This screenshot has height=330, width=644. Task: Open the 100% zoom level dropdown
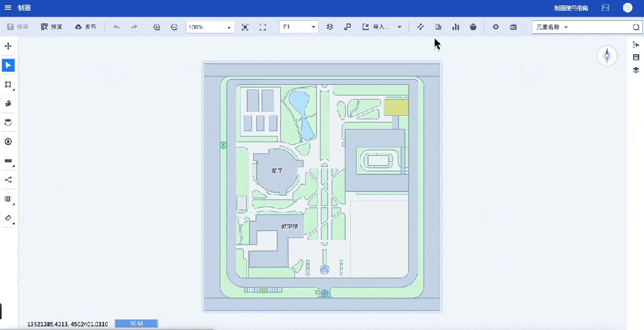click(x=210, y=27)
